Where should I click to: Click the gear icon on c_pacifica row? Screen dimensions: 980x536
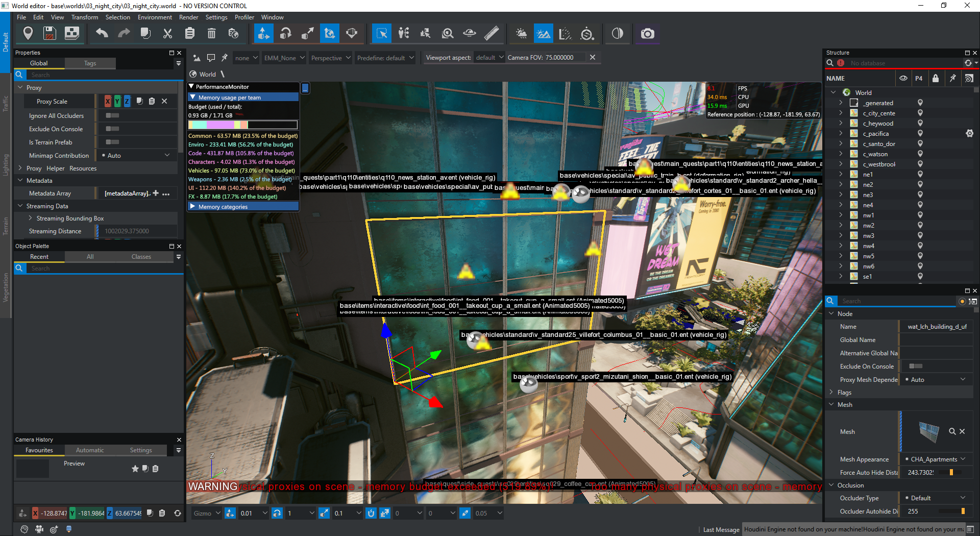tap(969, 134)
